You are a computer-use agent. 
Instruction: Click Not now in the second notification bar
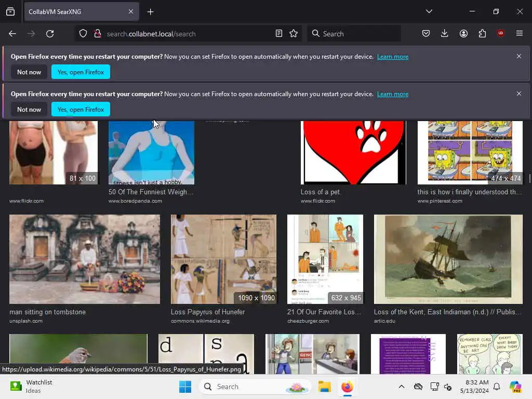click(29, 109)
